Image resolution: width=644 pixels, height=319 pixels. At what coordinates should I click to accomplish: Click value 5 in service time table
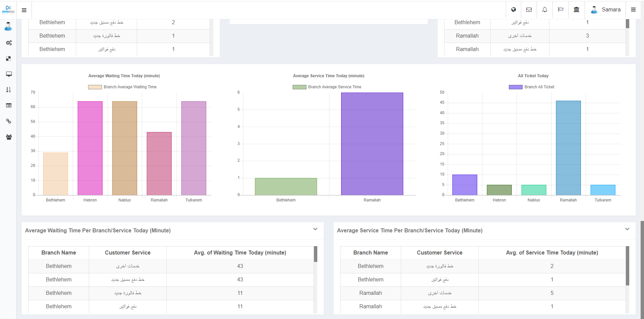point(552,293)
